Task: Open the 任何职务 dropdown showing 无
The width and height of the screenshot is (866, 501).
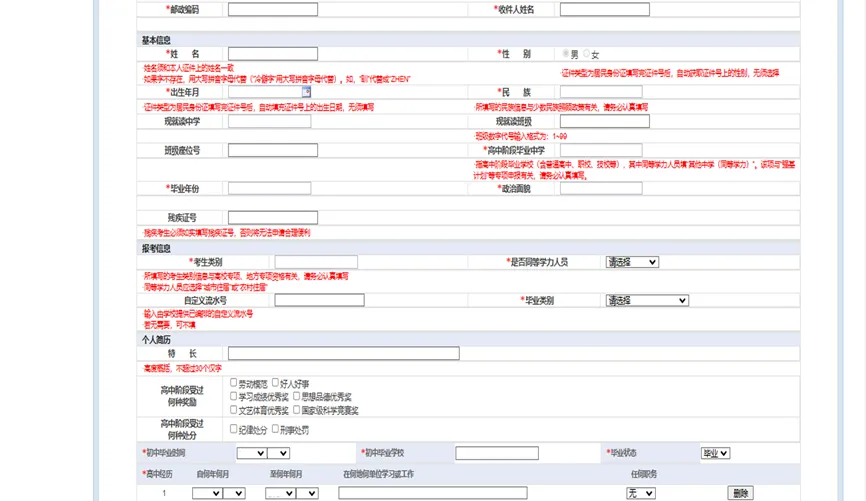Action: (641, 493)
